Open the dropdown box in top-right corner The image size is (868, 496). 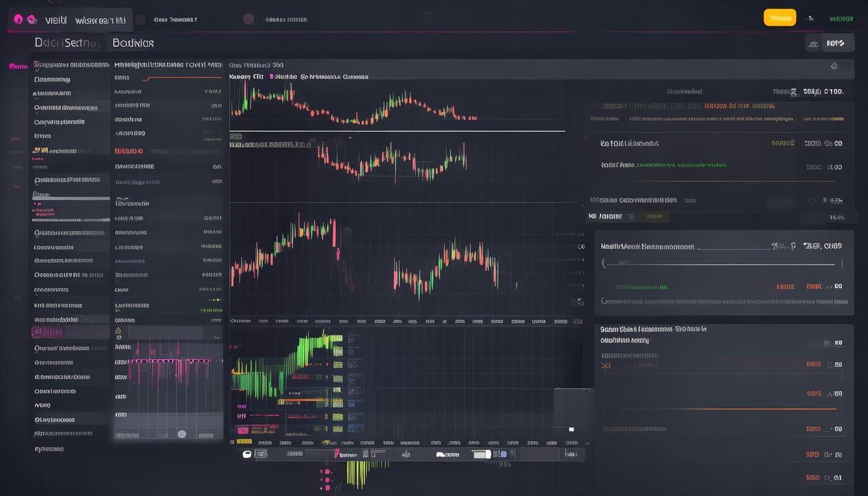pos(829,43)
